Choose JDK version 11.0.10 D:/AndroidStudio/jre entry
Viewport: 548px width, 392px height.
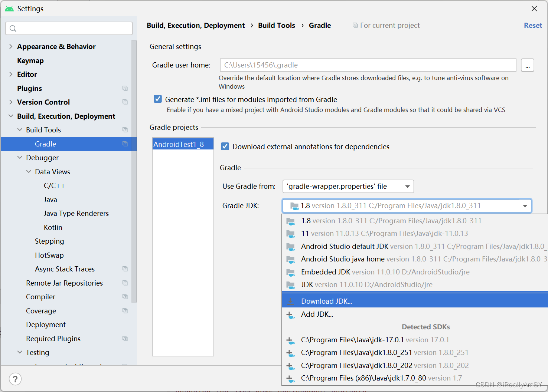pos(415,284)
